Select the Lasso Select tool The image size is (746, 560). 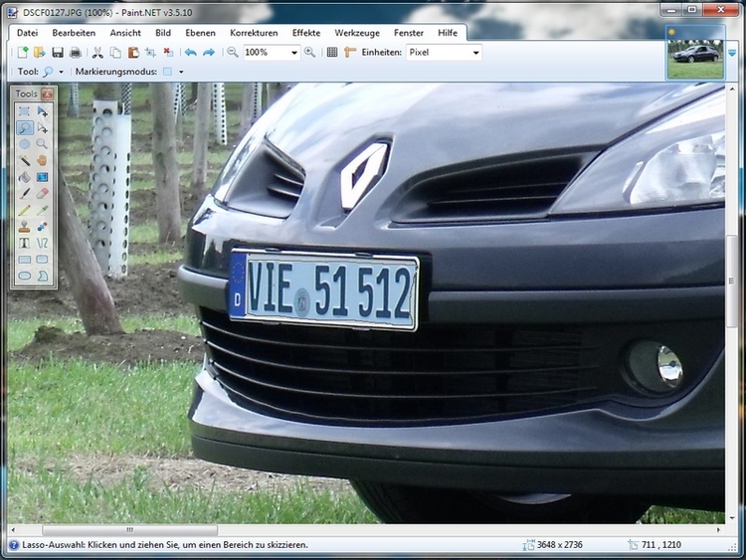(24, 127)
